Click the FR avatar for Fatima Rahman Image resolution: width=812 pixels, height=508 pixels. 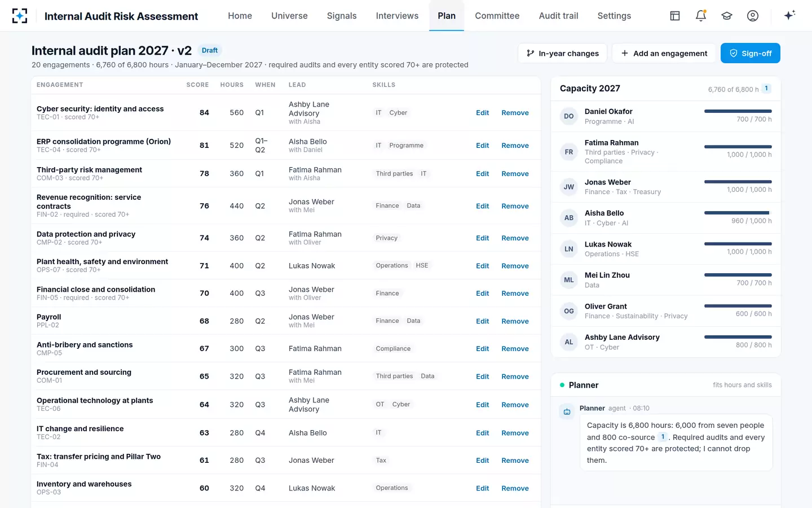click(x=569, y=152)
